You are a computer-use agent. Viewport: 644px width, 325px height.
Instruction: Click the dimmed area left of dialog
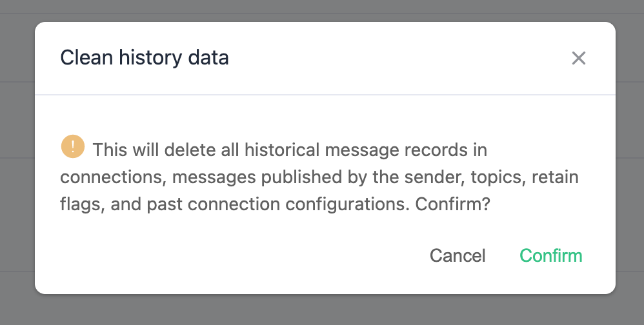(x=17, y=161)
